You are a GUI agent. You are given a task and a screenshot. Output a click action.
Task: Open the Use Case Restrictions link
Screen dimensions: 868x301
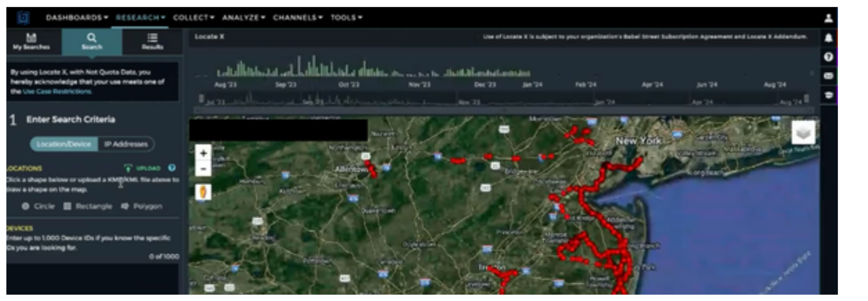(x=57, y=91)
